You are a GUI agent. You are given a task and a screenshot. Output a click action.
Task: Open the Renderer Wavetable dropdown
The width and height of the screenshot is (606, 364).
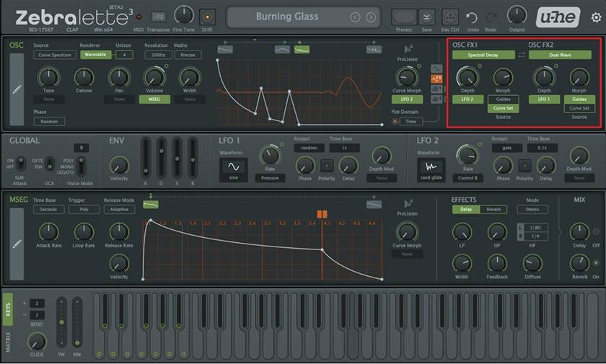coord(95,55)
